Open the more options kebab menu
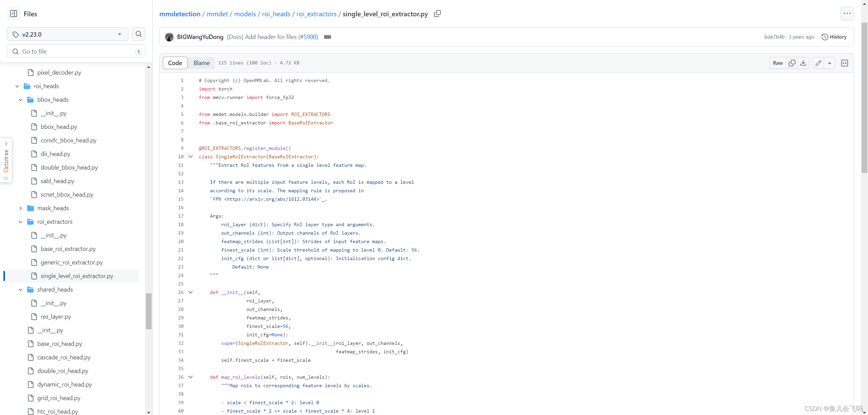Image resolution: width=868 pixels, height=415 pixels. (847, 13)
